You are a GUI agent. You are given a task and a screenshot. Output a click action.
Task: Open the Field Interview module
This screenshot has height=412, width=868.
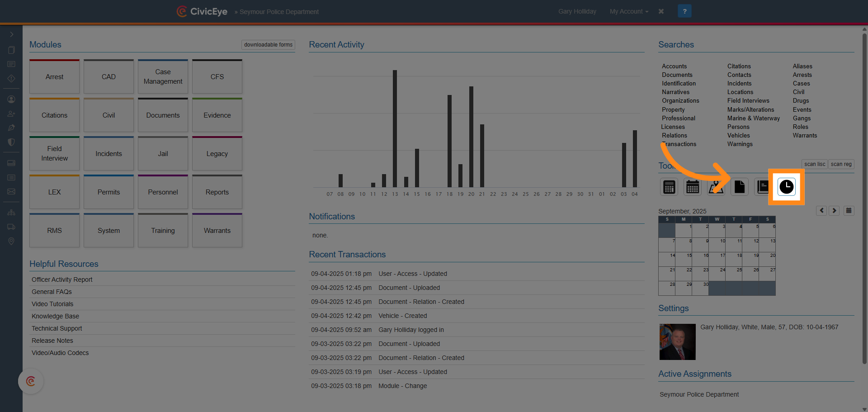54,153
